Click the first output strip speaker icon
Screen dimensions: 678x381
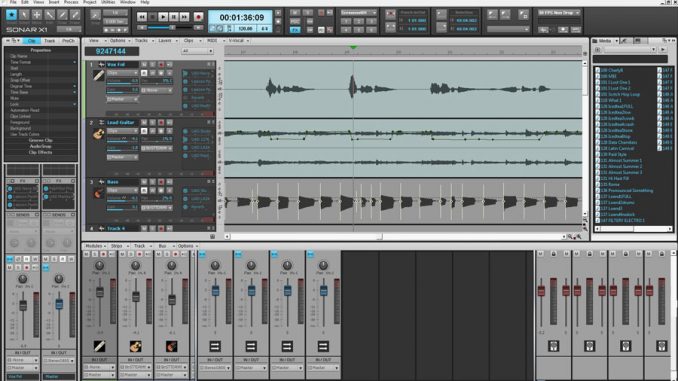pos(553,346)
